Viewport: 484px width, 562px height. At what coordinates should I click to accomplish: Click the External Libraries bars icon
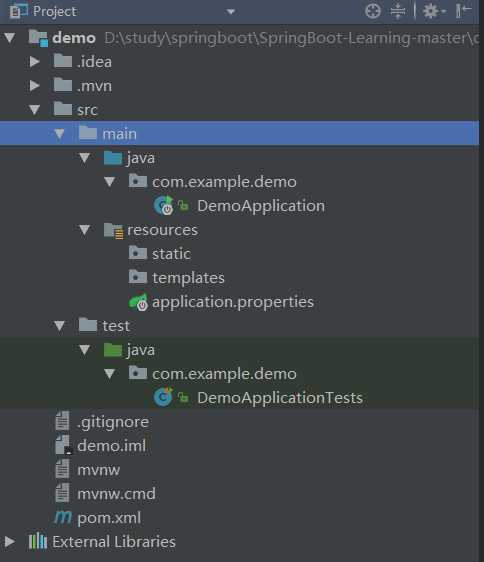pos(38,541)
